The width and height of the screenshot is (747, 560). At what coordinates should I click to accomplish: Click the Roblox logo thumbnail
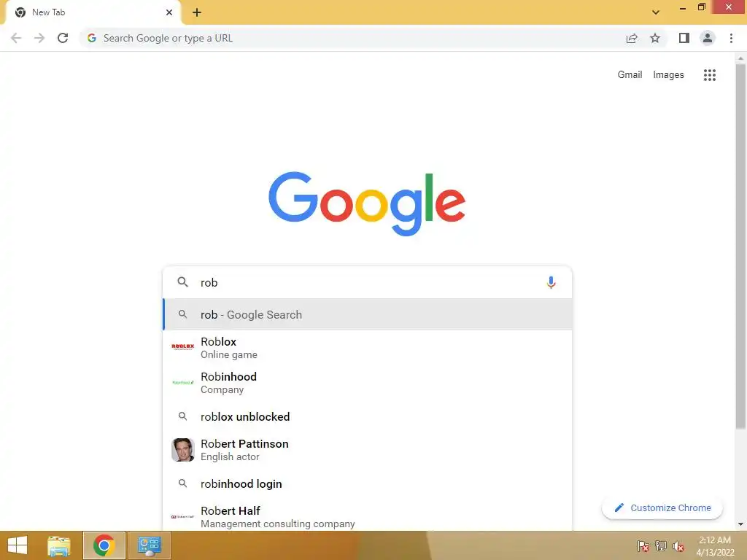click(182, 346)
